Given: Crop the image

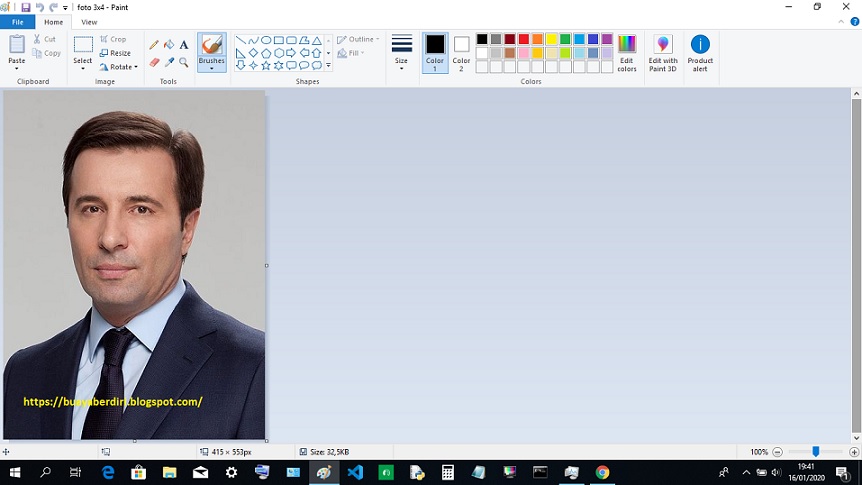Looking at the screenshot, I should point(113,39).
